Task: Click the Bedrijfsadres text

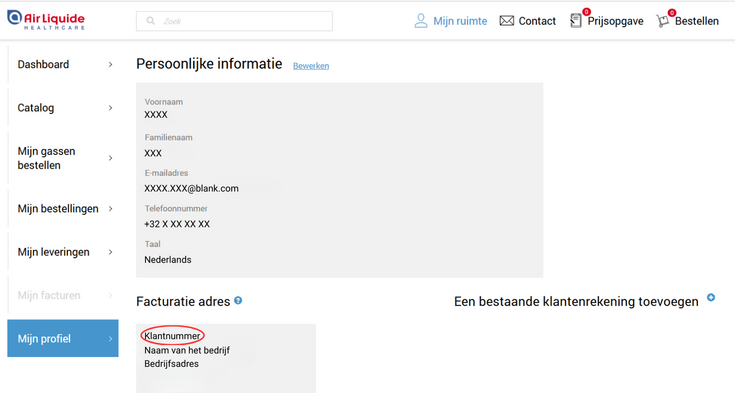Action: click(171, 364)
